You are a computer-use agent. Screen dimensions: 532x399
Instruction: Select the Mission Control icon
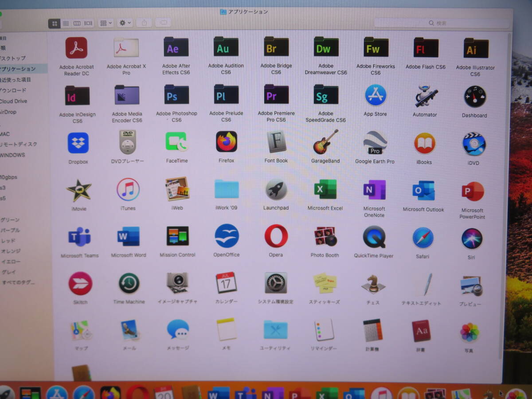pos(177,236)
